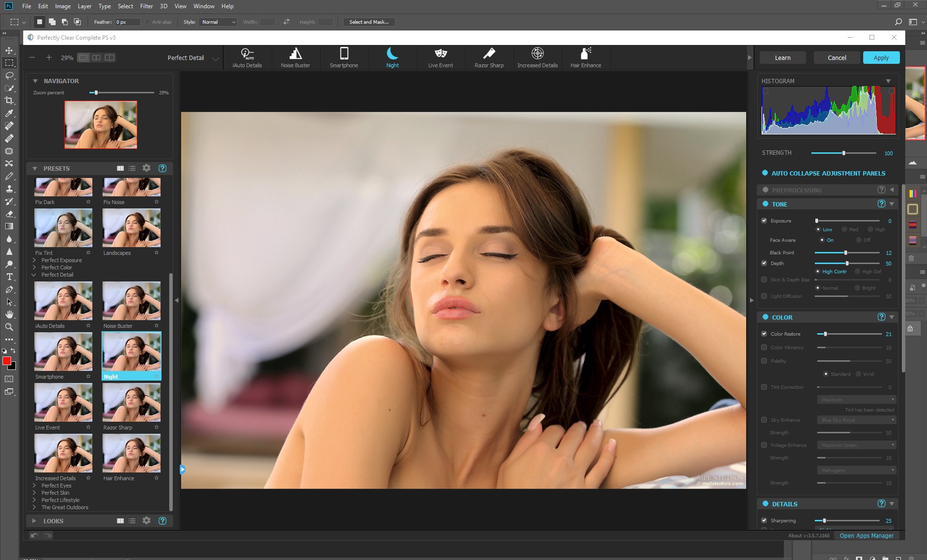
Task: Select the Photoshop Hand tool
Action: tap(9, 314)
